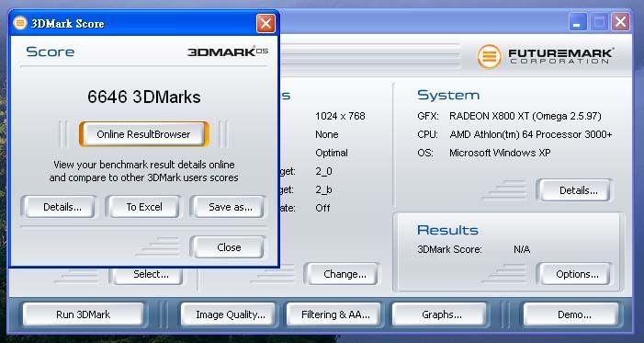Export score with To Excel button
644x343 pixels.
(144, 207)
